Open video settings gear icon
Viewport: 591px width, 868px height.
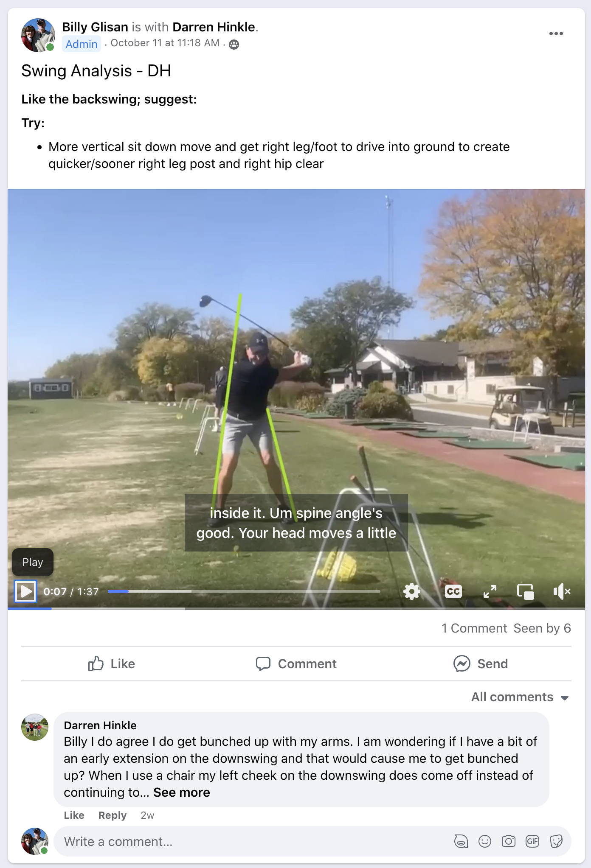click(x=411, y=591)
